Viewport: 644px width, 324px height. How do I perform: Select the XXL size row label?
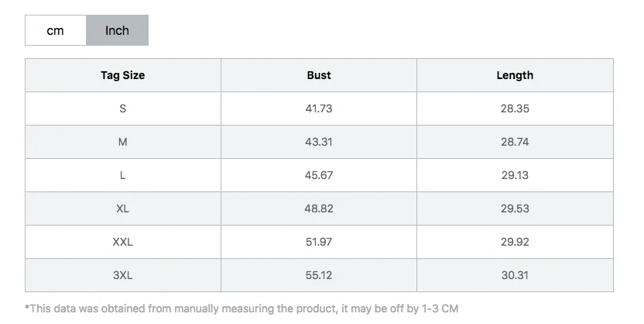(123, 242)
